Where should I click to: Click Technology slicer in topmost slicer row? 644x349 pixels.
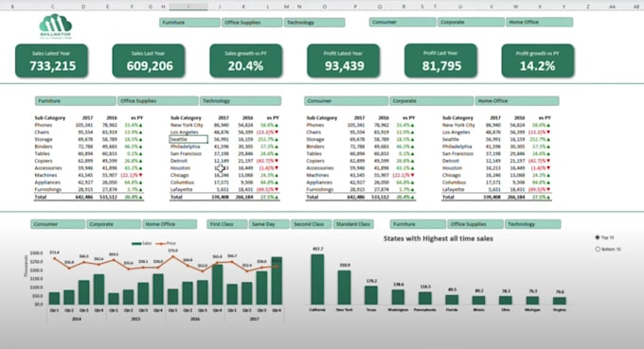click(x=314, y=23)
